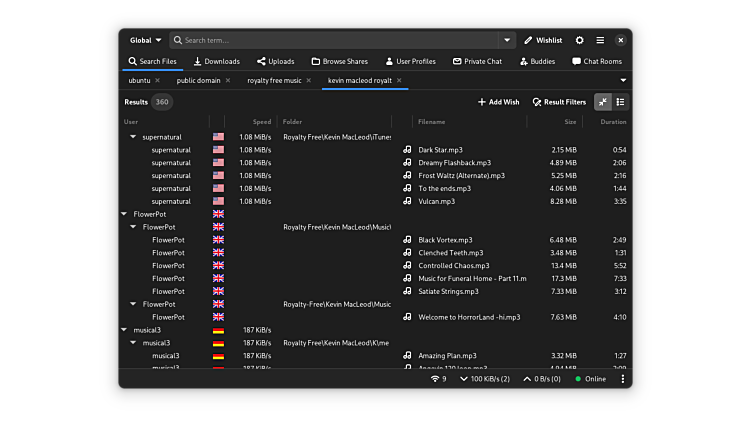Click the Add Wish button
The image size is (752, 423).
[498, 102]
